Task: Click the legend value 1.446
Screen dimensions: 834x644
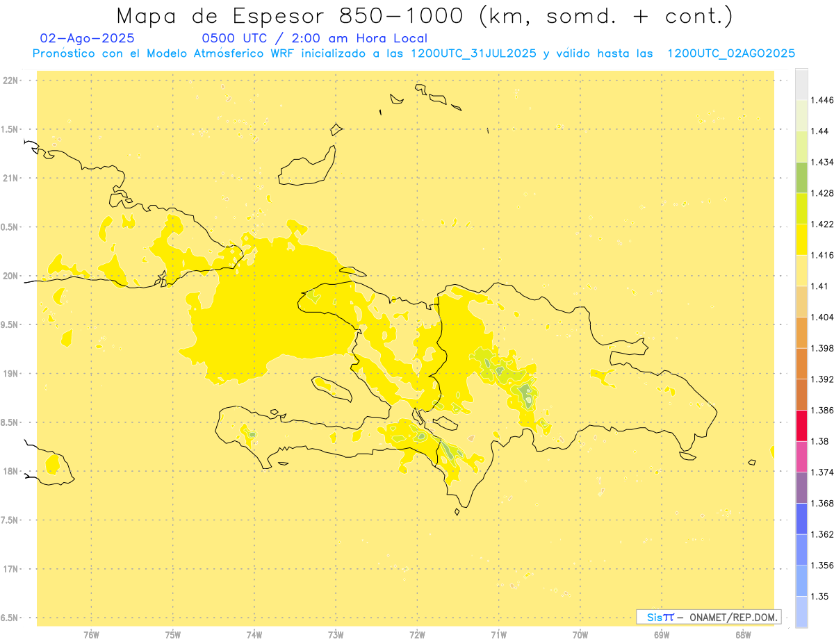Action: (x=822, y=100)
